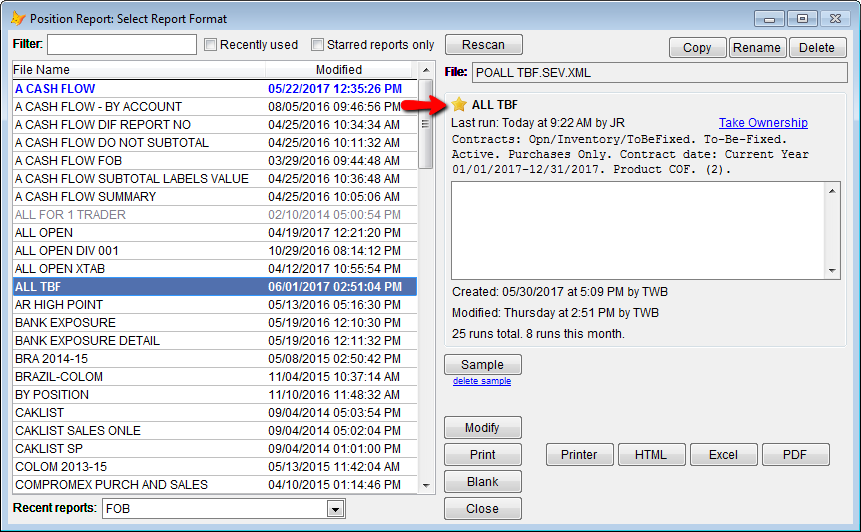Image resolution: width=861 pixels, height=532 pixels.
Task: Maximize the Position Report window
Action: (802, 19)
